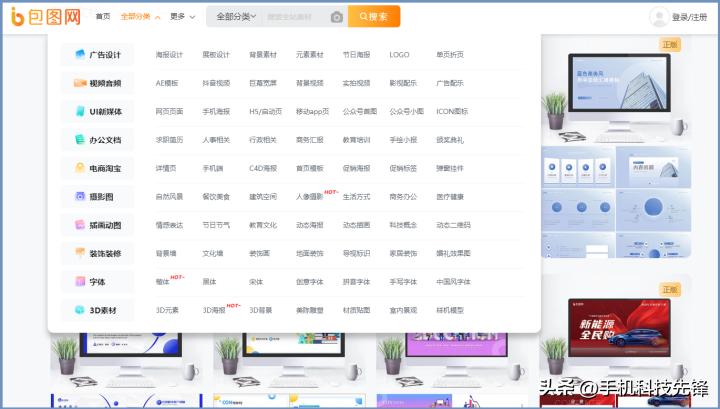Open the ICON图标 link
Viewport: 720px width, 409px height.
452,112
